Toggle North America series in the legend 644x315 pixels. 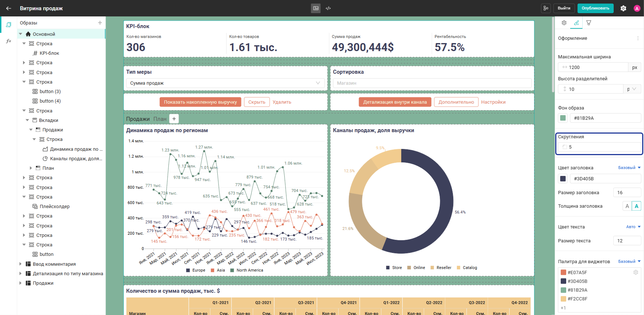tap(247, 270)
